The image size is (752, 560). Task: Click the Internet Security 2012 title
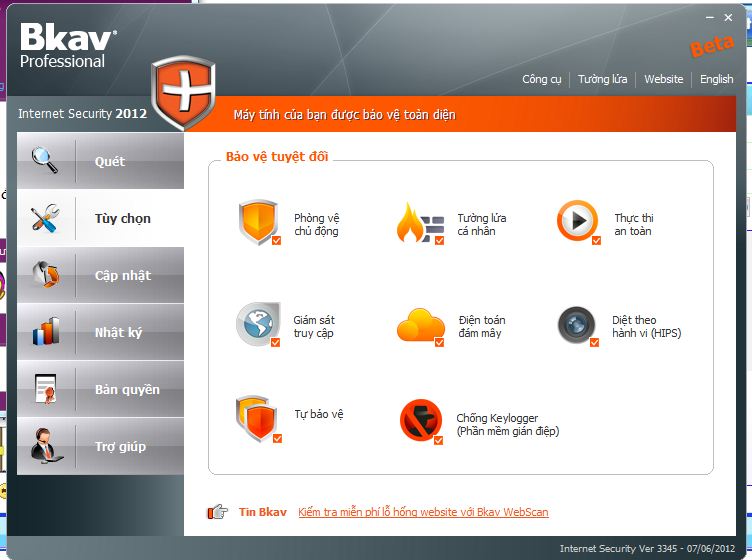82,113
